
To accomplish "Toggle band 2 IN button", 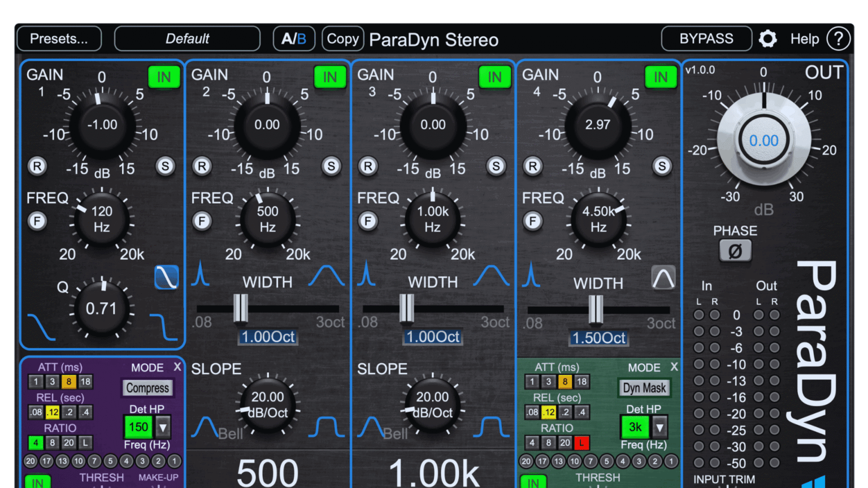I will pos(329,77).
